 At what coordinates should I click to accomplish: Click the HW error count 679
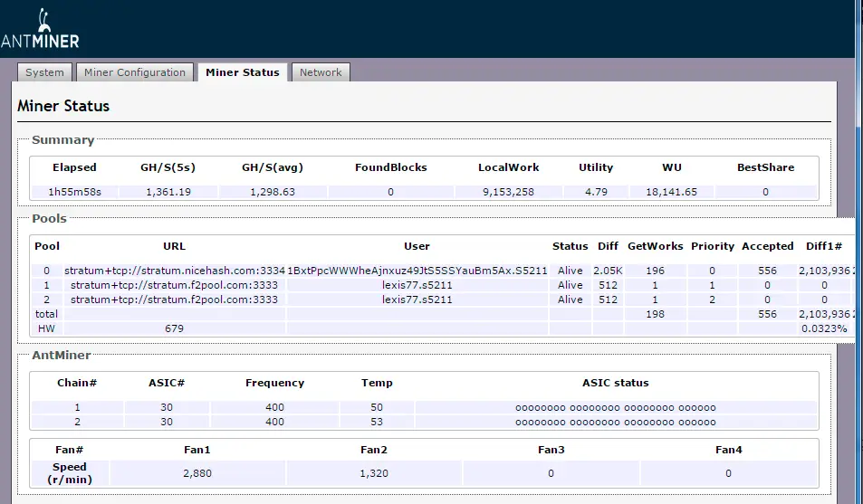pyautogui.click(x=174, y=328)
